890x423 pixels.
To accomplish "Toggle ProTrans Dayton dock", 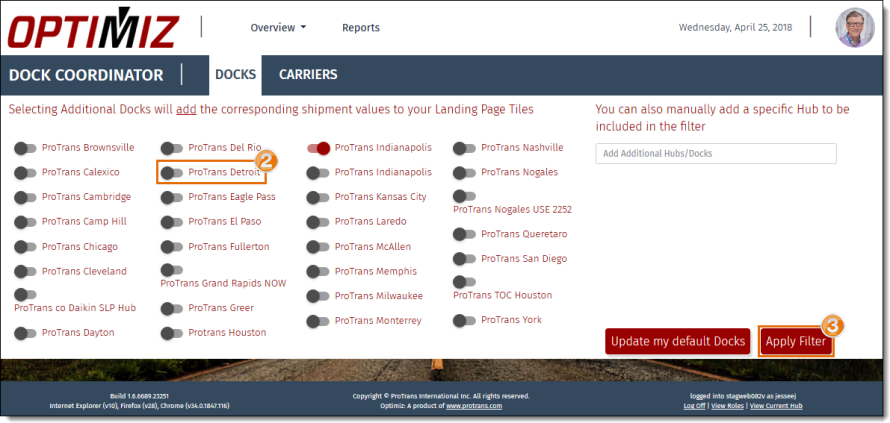I will [25, 333].
